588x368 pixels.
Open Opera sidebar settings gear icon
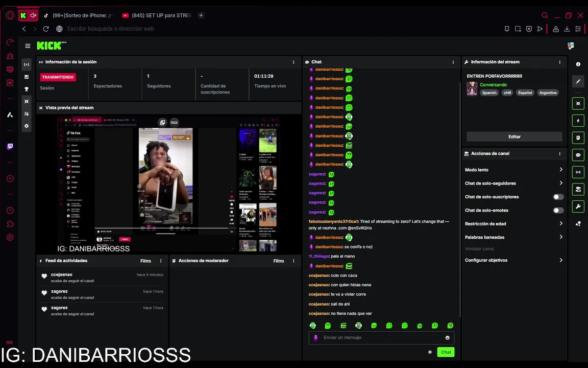pos(10,237)
